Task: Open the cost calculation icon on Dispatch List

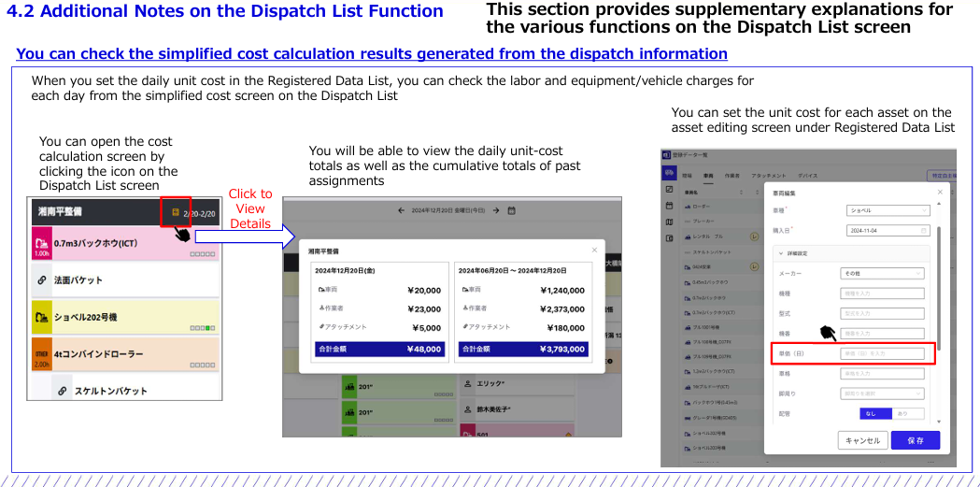Action: pyautogui.click(x=175, y=212)
